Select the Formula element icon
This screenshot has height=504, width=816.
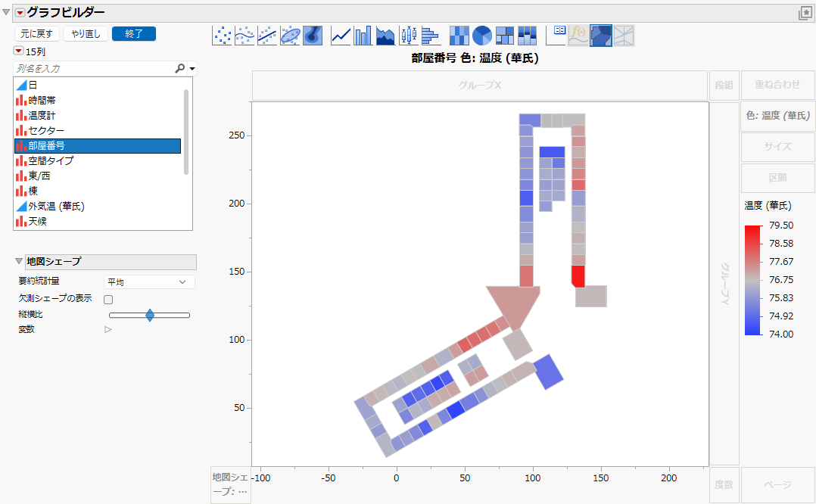pyautogui.click(x=578, y=36)
